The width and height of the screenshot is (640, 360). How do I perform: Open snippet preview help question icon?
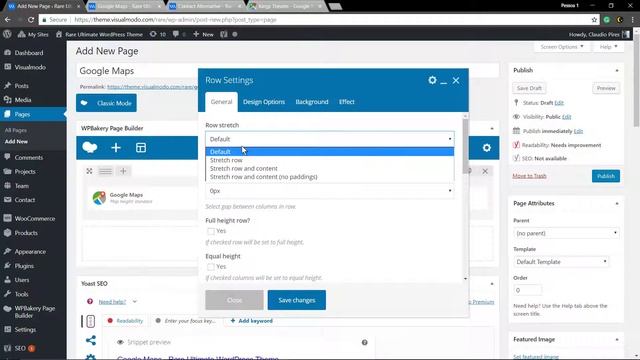(364, 342)
